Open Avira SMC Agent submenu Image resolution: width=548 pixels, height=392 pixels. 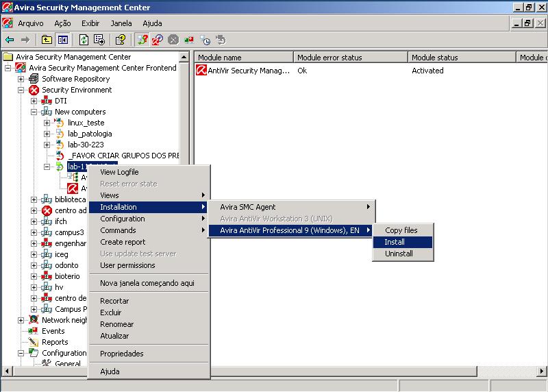(290, 207)
